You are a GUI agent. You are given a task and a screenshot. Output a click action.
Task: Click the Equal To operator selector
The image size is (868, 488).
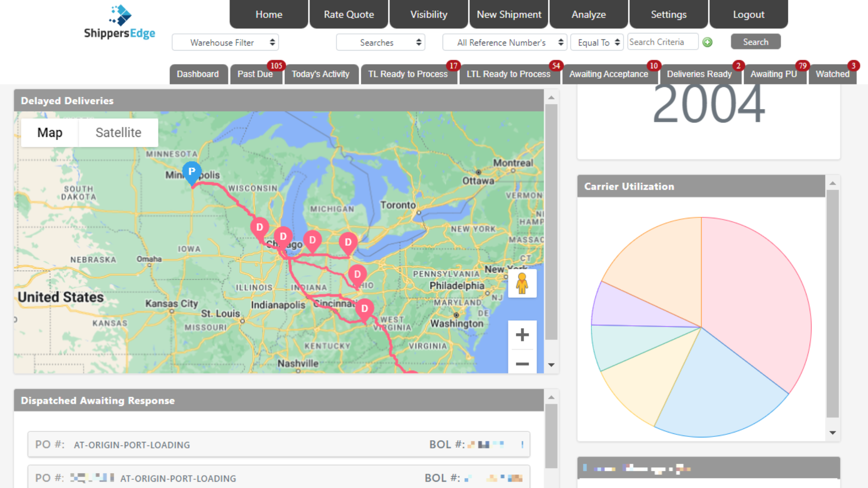pyautogui.click(x=597, y=42)
